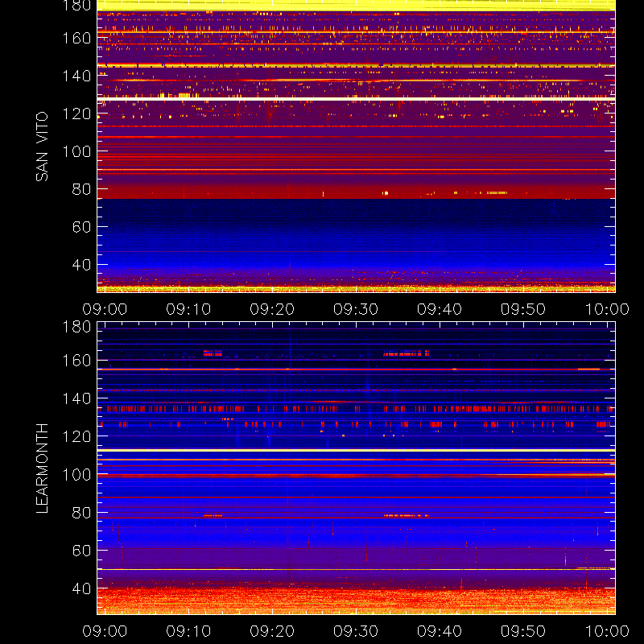
Task: Select the 60 tick label on Learmonth axis
Action: pos(81,551)
